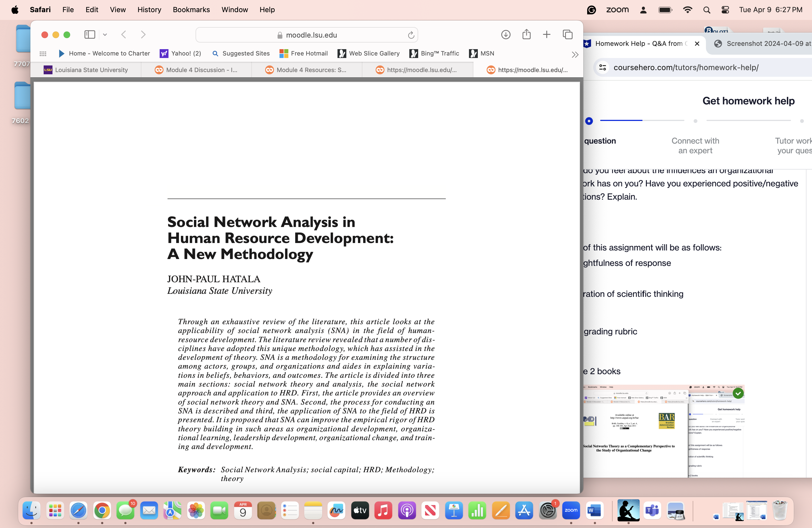This screenshot has width=812, height=528.
Task: Click the Chrome site info icon
Action: [x=603, y=68]
